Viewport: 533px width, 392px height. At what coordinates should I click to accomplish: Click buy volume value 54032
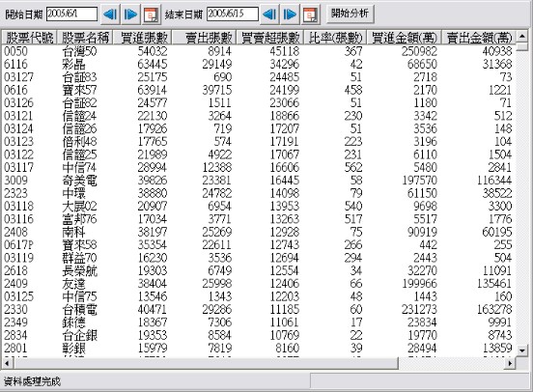pyautogui.click(x=153, y=51)
